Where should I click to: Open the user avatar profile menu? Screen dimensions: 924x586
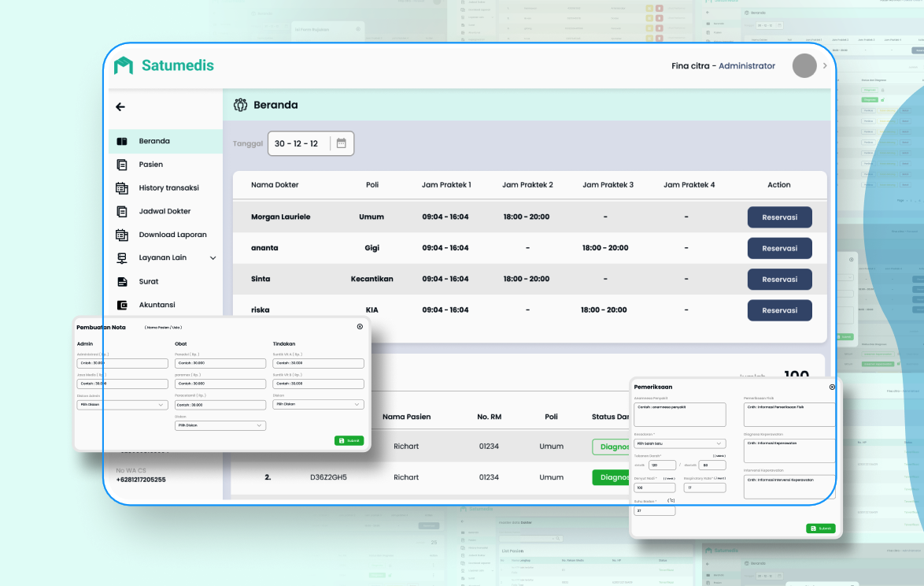pyautogui.click(x=804, y=65)
